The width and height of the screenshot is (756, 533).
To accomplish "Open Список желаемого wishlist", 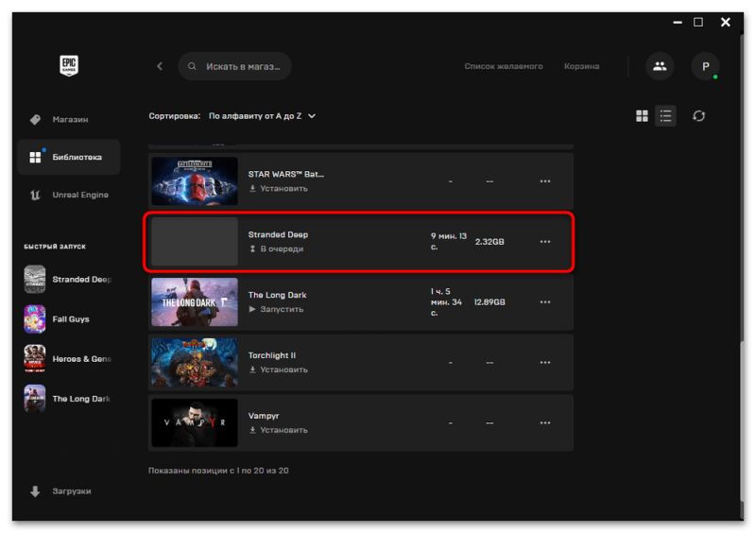I will [x=504, y=66].
